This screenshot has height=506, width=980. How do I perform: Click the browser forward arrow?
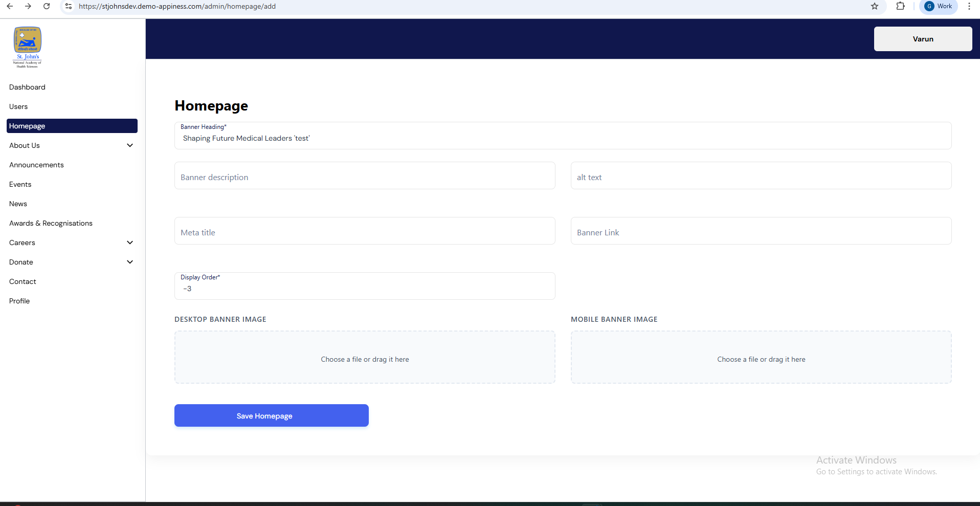[28, 6]
